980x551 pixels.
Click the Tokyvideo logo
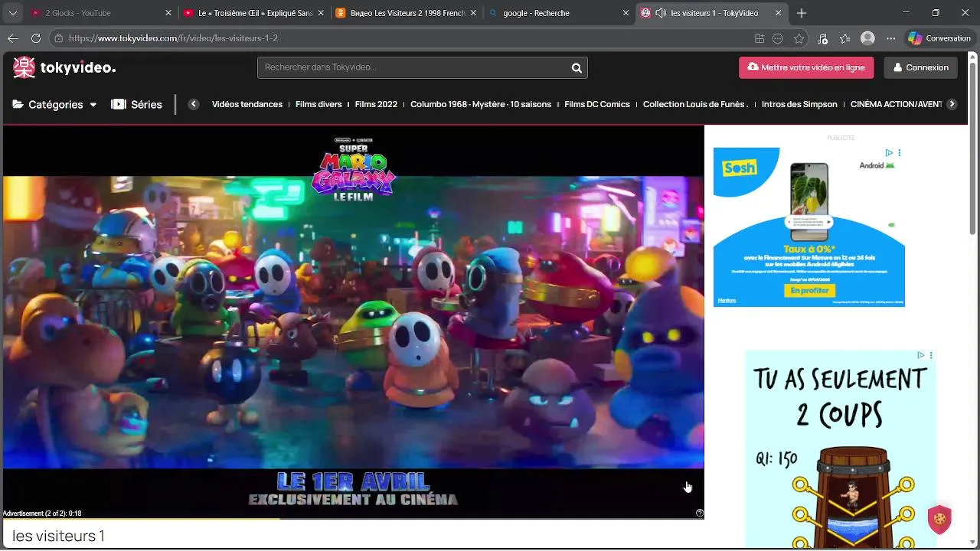(64, 67)
